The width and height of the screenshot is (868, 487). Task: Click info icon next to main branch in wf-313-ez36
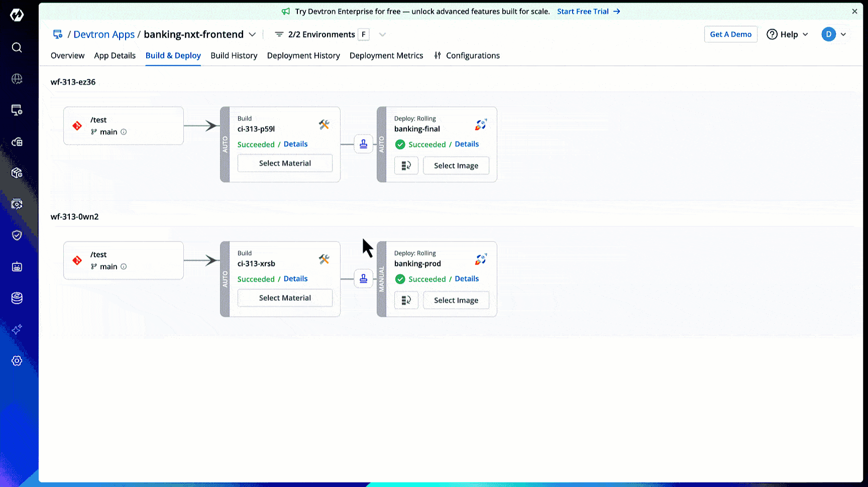[x=124, y=132]
